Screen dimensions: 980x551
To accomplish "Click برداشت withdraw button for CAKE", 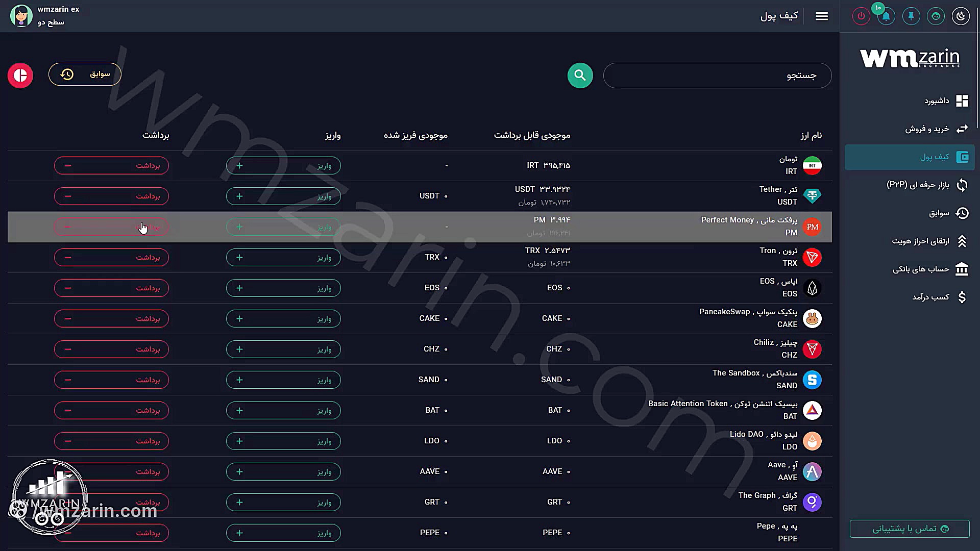I will point(111,318).
